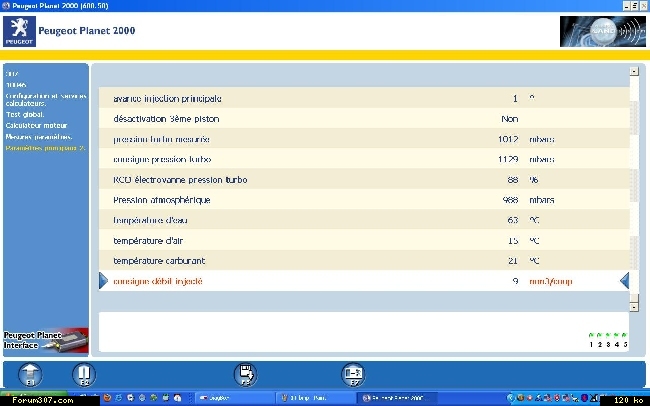Click the Peugeot lion logo
The height and width of the screenshot is (406, 650).
click(19, 31)
